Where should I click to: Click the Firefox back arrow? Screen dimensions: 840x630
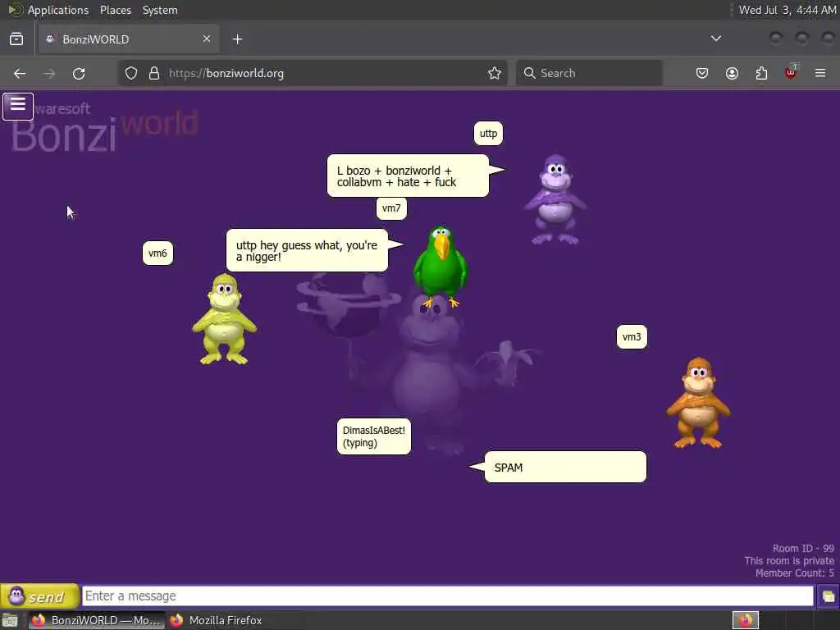20,73
